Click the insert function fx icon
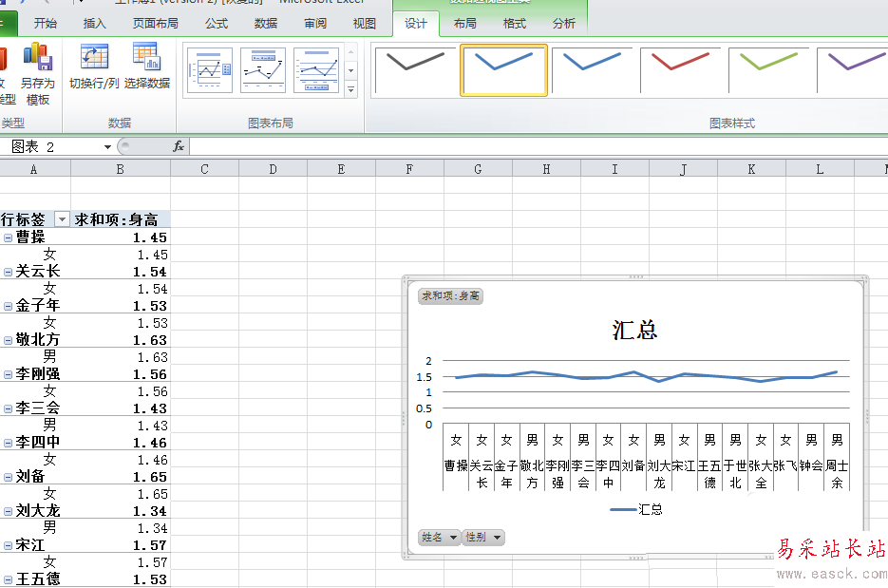Viewport: 888px width, 588px height. 179,146
